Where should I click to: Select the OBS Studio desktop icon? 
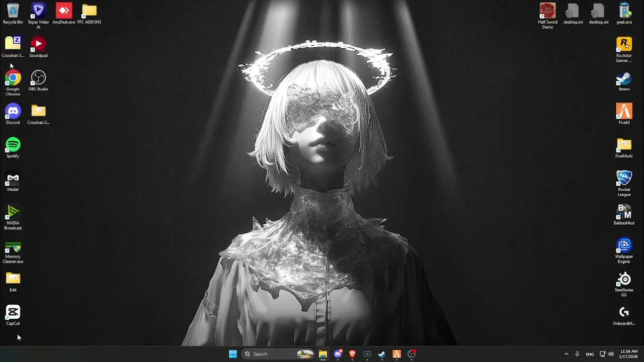38,81
